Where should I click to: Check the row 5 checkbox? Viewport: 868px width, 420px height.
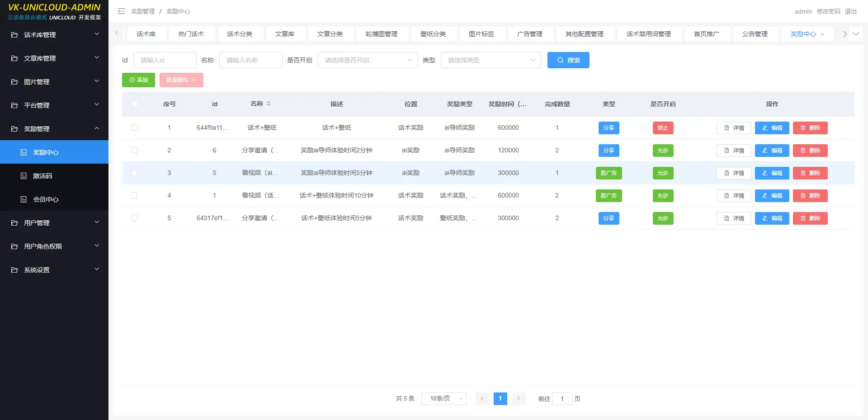tap(134, 218)
